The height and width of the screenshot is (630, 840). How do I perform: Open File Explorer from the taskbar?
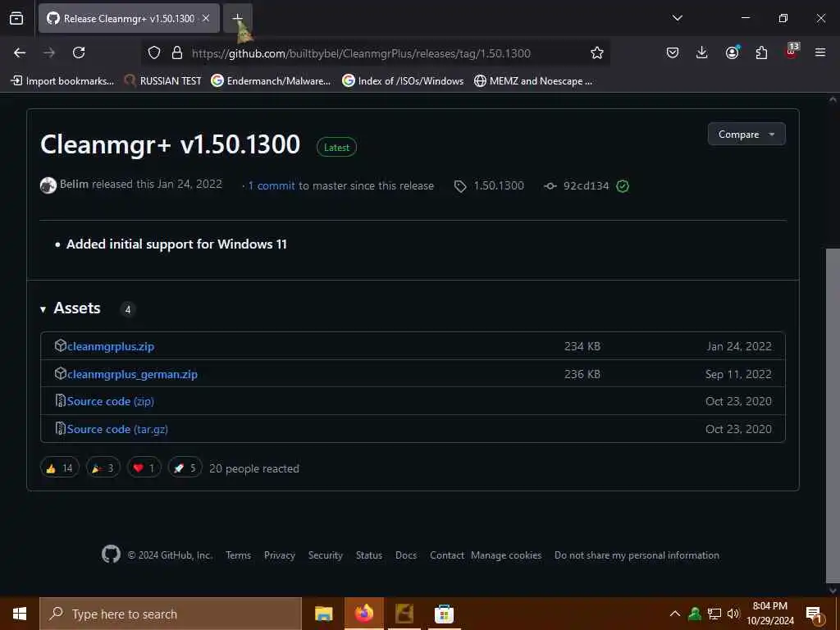[x=323, y=614]
